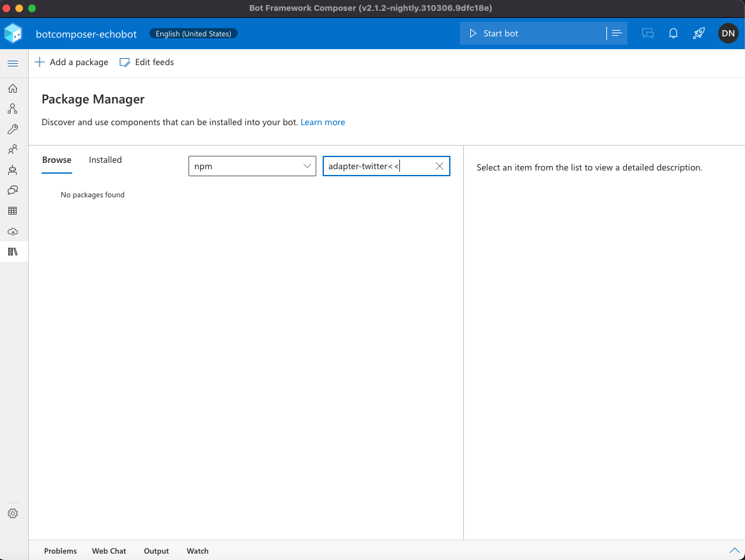Viewport: 745px width, 560px height.
Task: Switch to the Installed tab
Action: click(x=105, y=160)
